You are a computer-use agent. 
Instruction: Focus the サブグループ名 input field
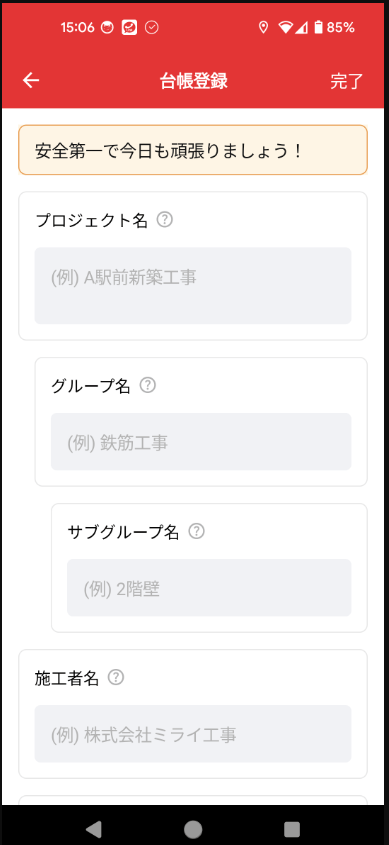[x=209, y=587]
